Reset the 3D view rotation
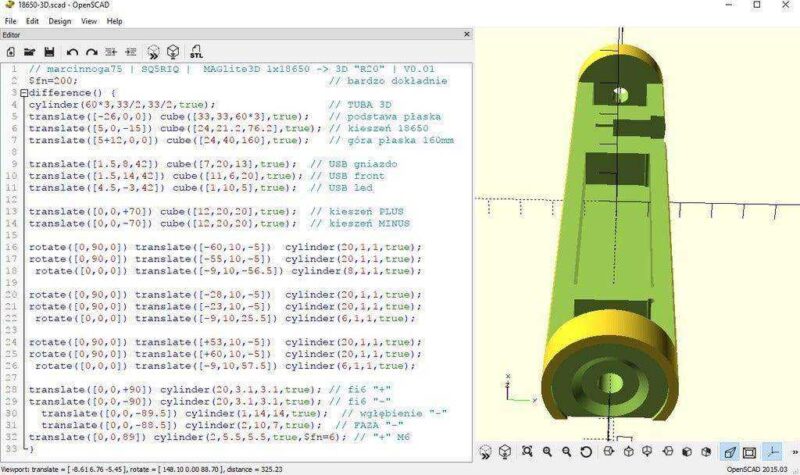Screen dimensions: 800x475 click(586, 452)
